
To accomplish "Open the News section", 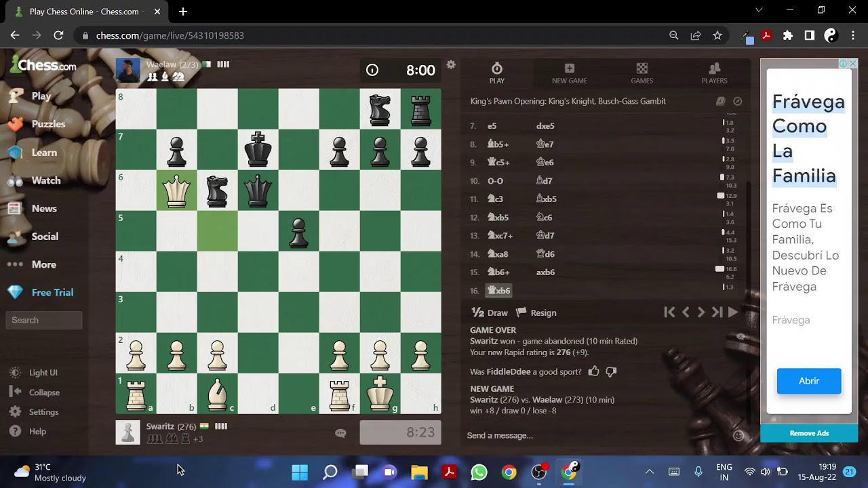I will pyautogui.click(x=33, y=209).
